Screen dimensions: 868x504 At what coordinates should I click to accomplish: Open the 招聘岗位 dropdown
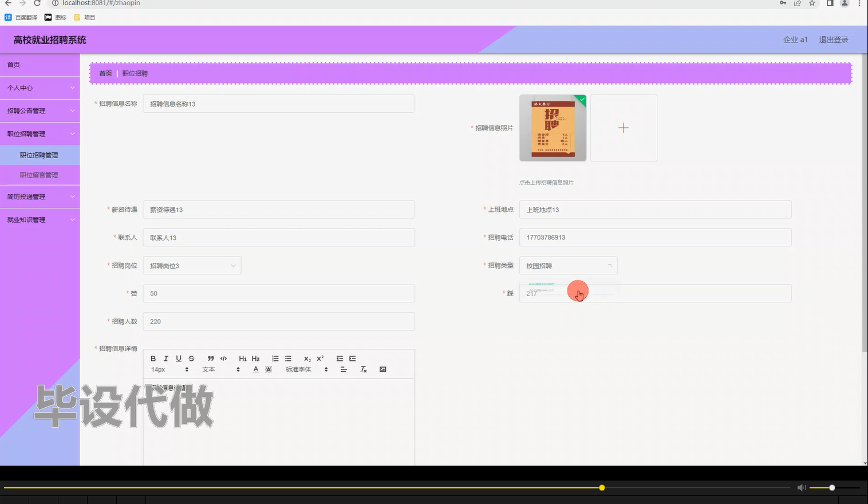tap(192, 265)
